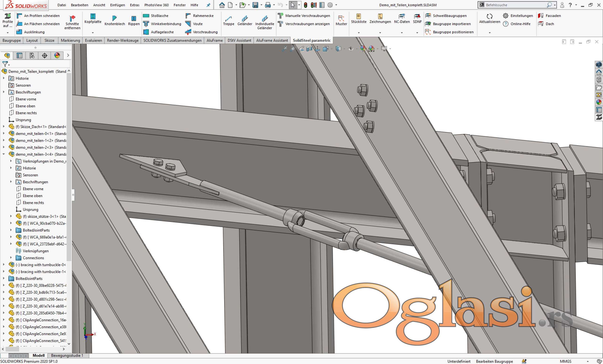Image resolution: width=603 pixels, height=364 pixels.
Task: Click Baugruppe importieren button
Action: (452, 24)
